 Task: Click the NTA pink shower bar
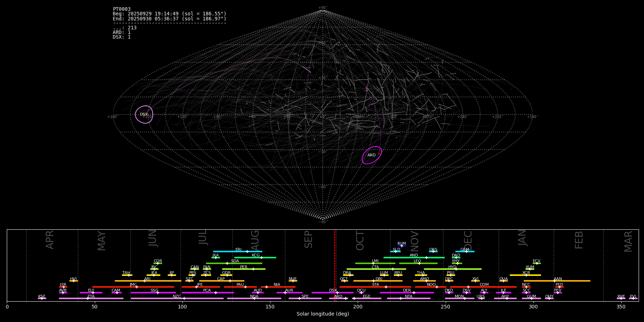[409, 298]
